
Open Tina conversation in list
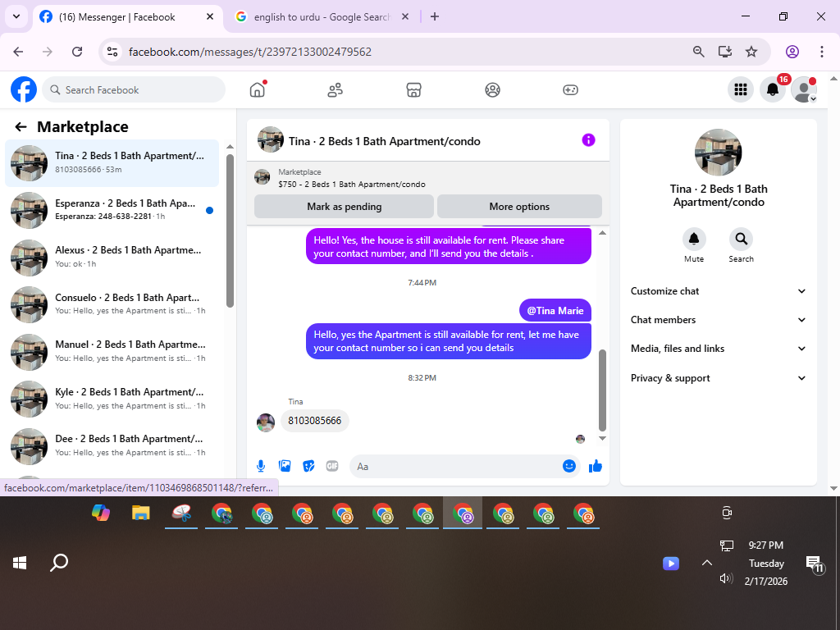tap(112, 163)
